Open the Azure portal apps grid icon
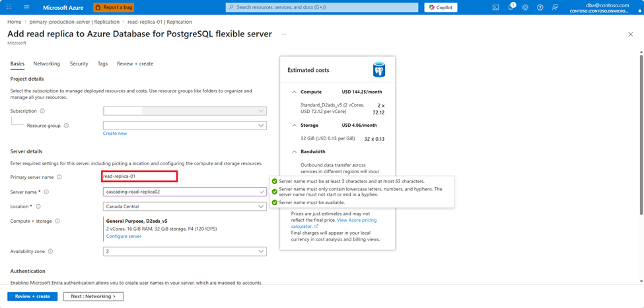This screenshot has width=644, height=308. (x=9, y=7)
